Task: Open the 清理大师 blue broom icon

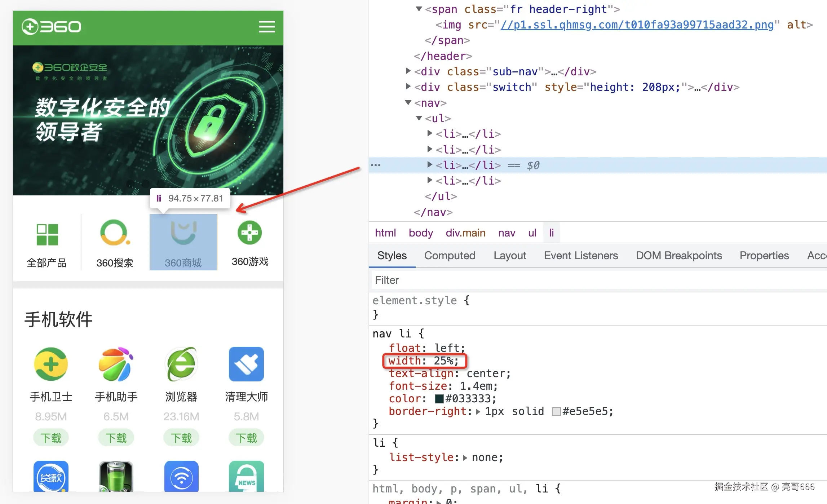Action: (246, 364)
